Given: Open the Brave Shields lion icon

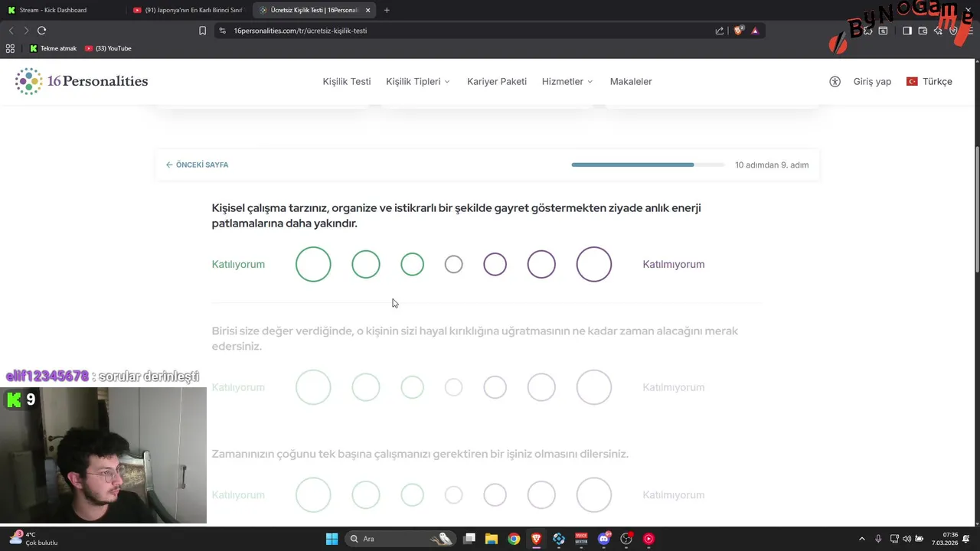Looking at the screenshot, I should pos(738,31).
